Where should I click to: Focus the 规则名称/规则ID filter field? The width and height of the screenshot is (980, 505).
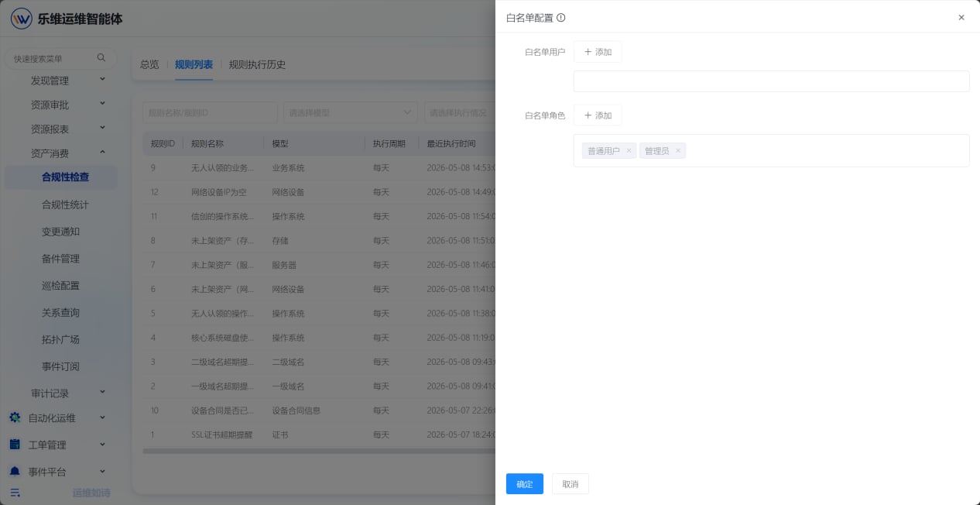210,112
